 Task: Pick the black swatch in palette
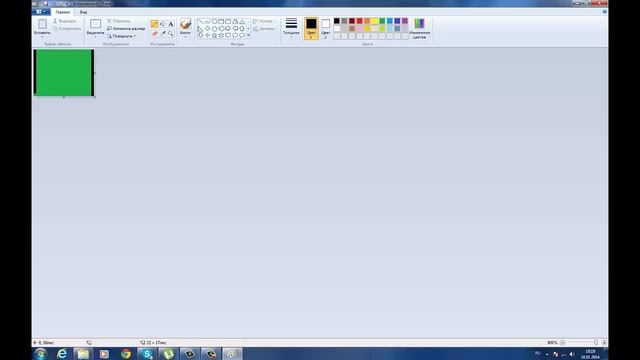337,21
